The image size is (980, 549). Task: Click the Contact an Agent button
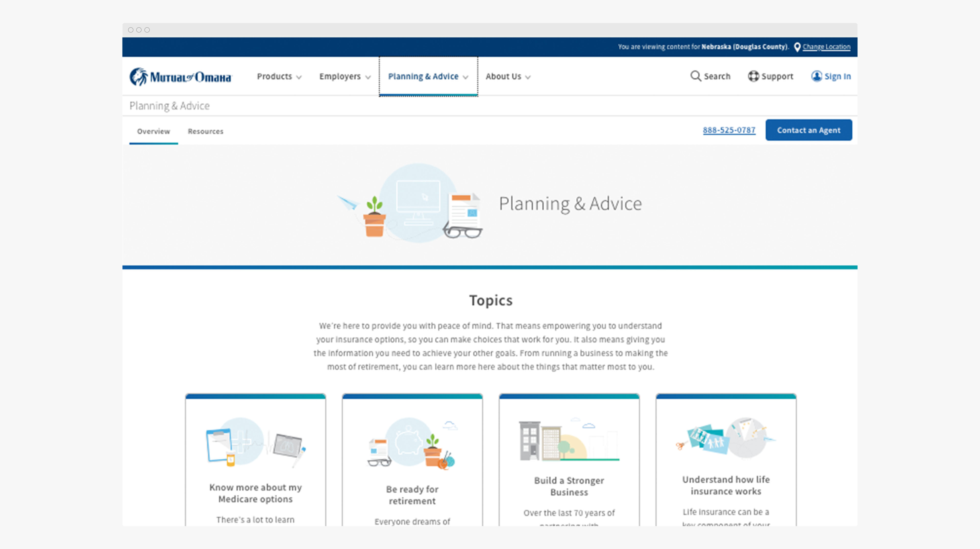coord(808,130)
